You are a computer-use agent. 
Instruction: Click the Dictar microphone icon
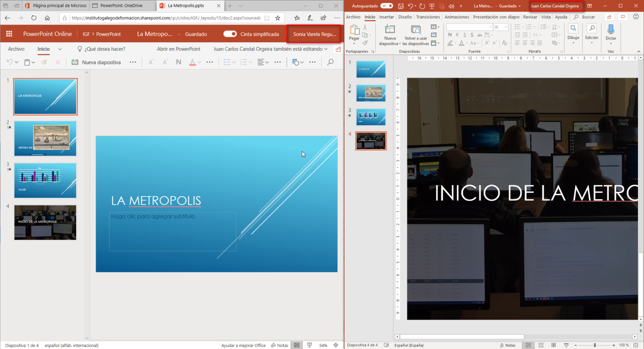(x=611, y=29)
